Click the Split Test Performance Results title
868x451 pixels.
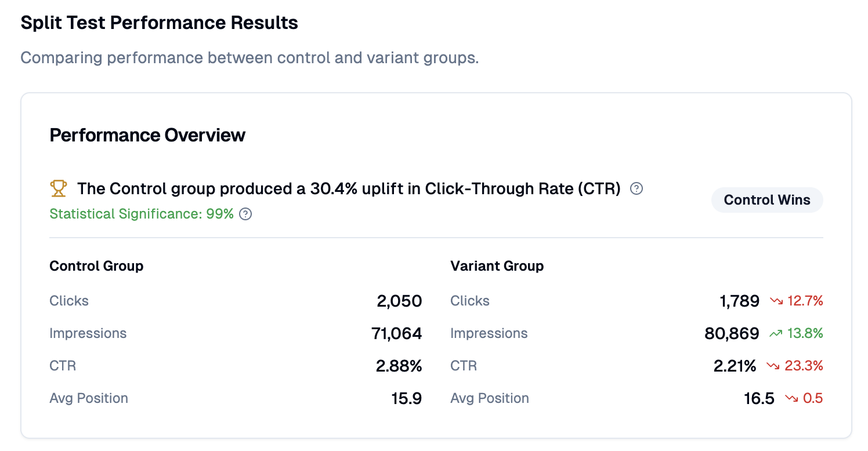click(159, 23)
